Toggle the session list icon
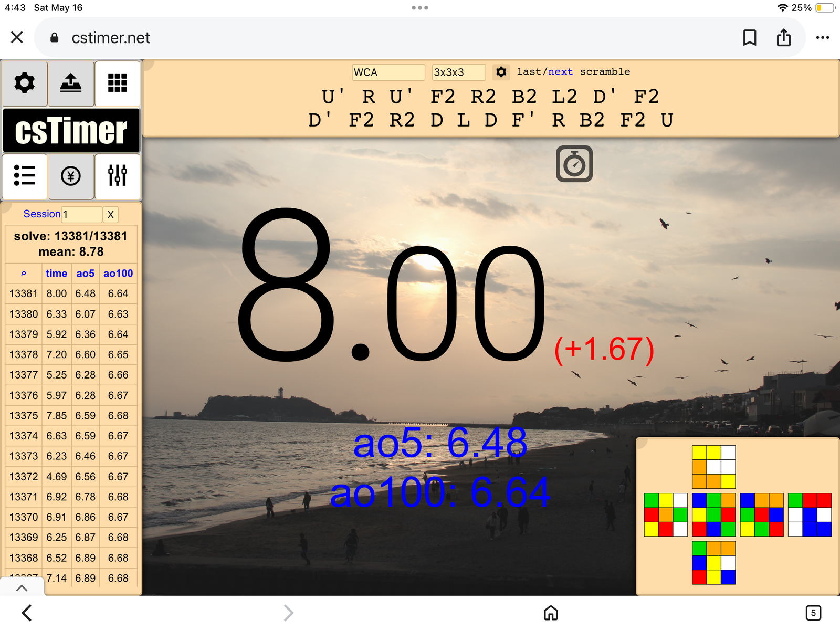 [25, 176]
